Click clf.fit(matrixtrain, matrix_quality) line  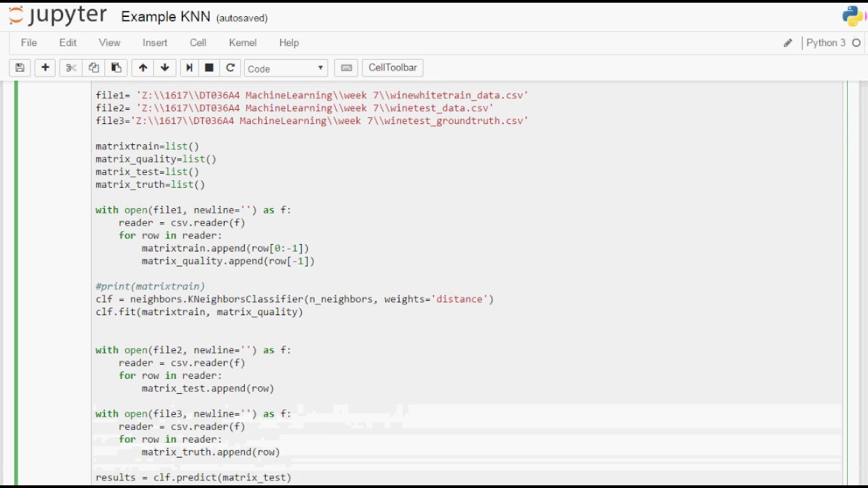(199, 312)
